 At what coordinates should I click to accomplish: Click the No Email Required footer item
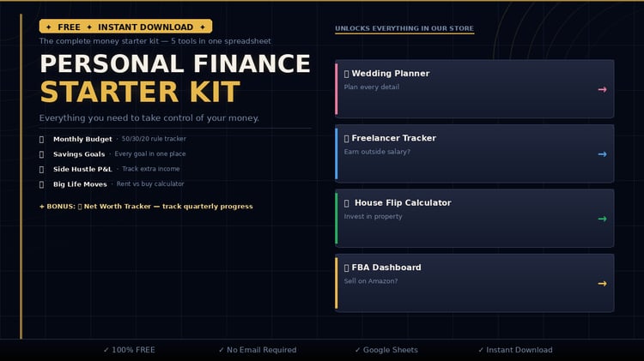(257, 350)
